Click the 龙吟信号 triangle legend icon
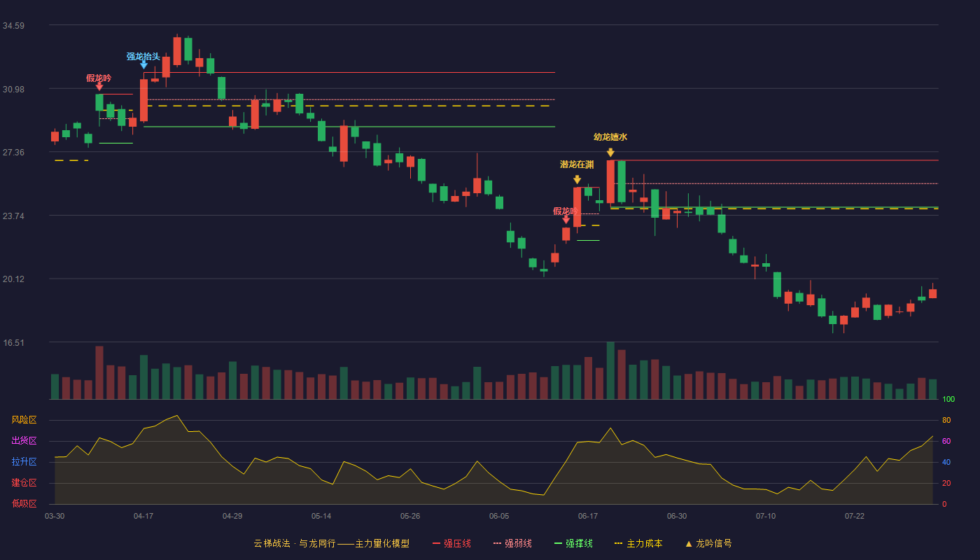980x560 pixels. click(x=688, y=543)
